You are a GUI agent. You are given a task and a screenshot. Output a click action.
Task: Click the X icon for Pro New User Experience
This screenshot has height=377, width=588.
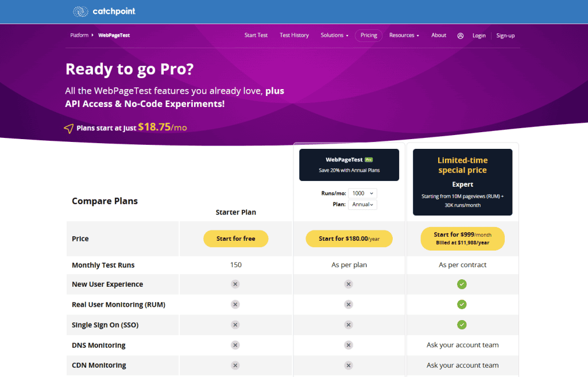[349, 284]
